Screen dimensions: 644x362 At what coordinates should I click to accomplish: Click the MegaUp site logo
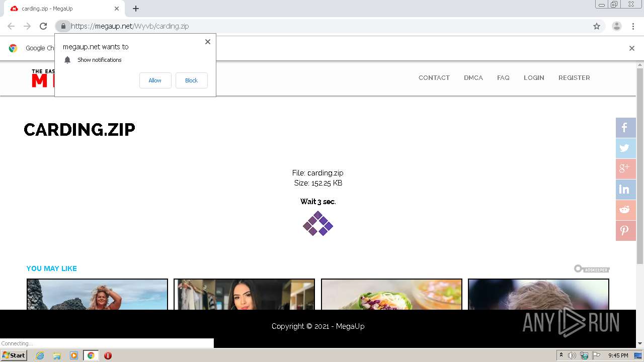click(x=43, y=78)
